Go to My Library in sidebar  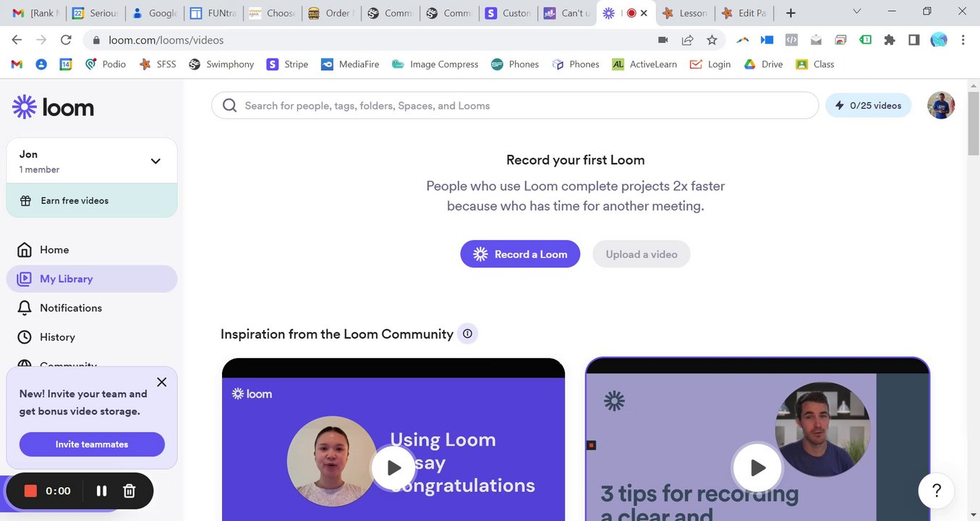pos(92,279)
